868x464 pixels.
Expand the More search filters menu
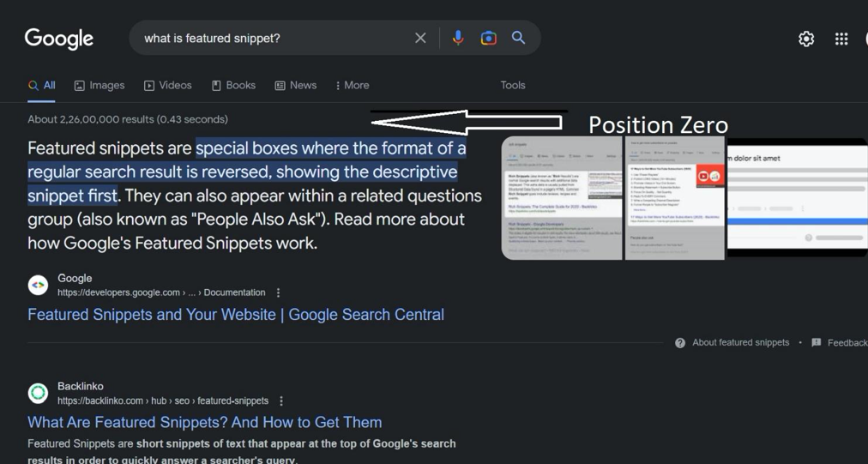tap(352, 85)
